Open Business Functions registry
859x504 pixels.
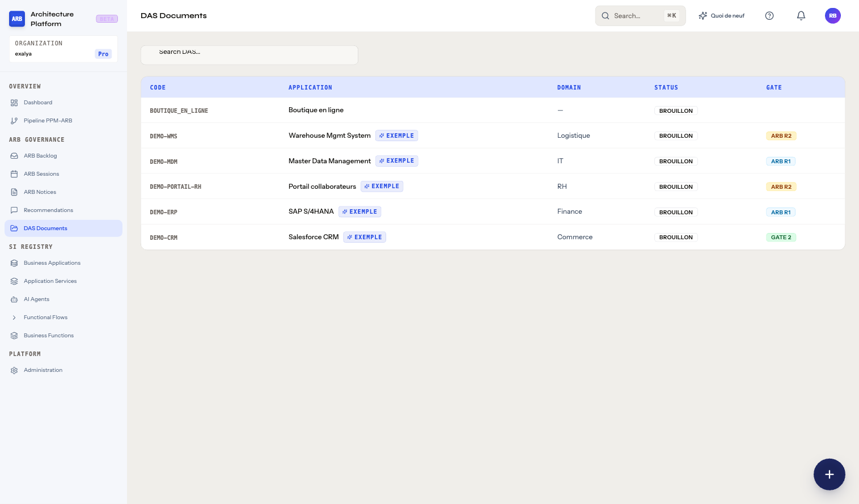(64, 336)
